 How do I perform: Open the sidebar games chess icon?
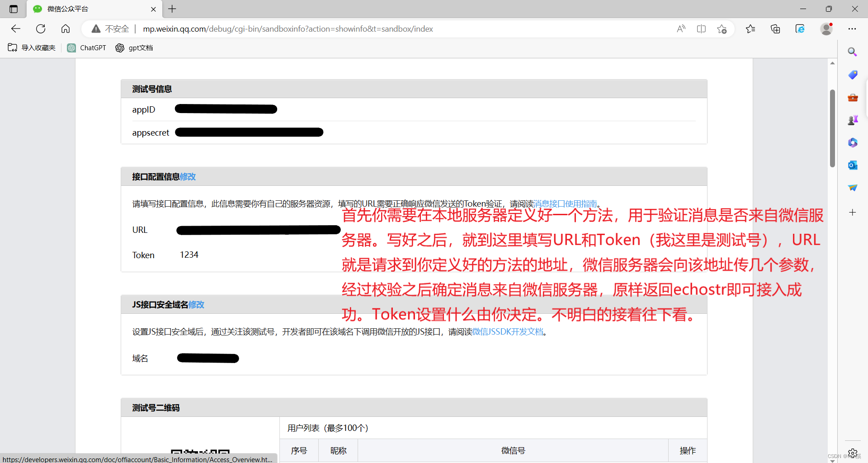click(x=853, y=120)
